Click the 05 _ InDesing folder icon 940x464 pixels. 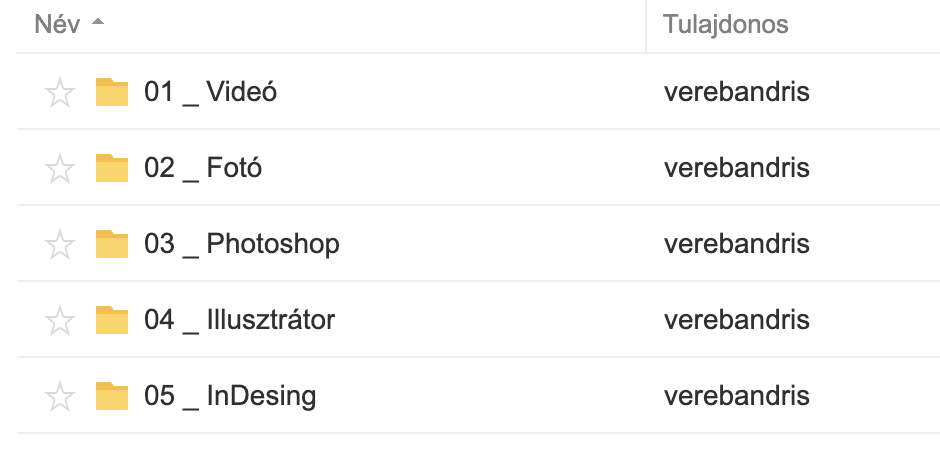[112, 396]
